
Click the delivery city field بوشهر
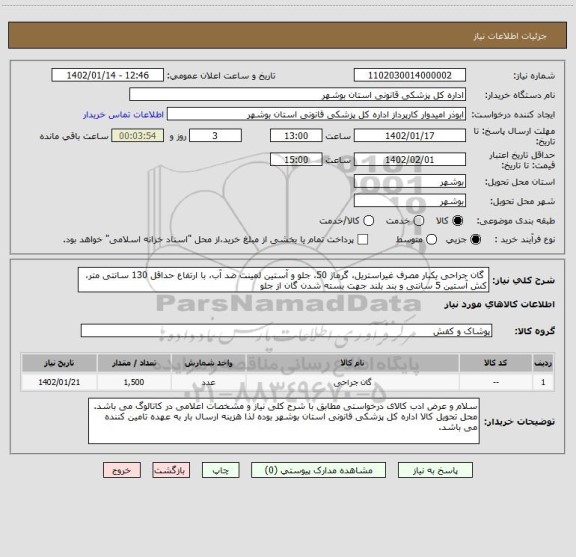[x=410, y=201]
